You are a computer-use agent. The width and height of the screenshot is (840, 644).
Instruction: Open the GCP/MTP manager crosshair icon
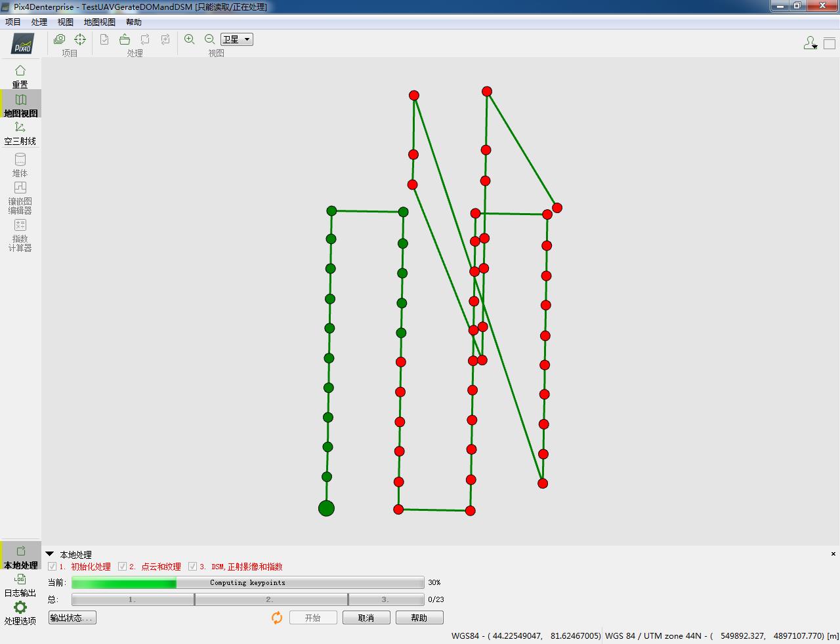coord(80,39)
